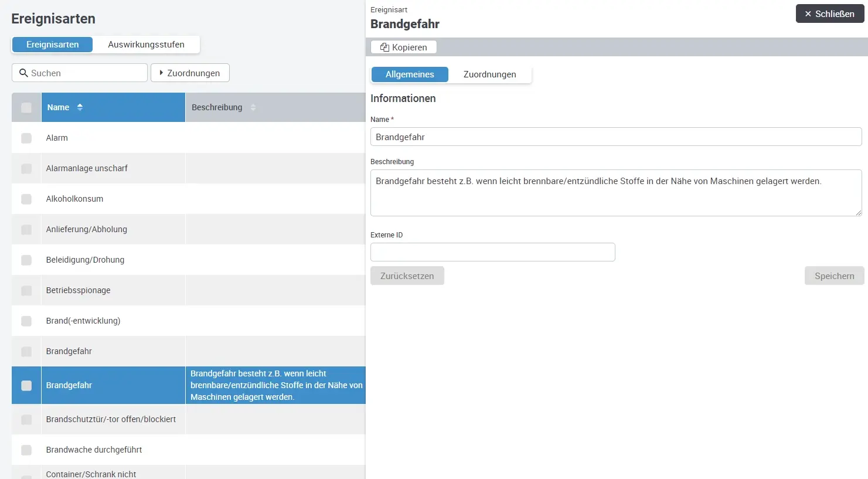Image resolution: width=868 pixels, height=479 pixels.
Task: Switch to the Auswirkungsstufen tab
Action: (146, 45)
